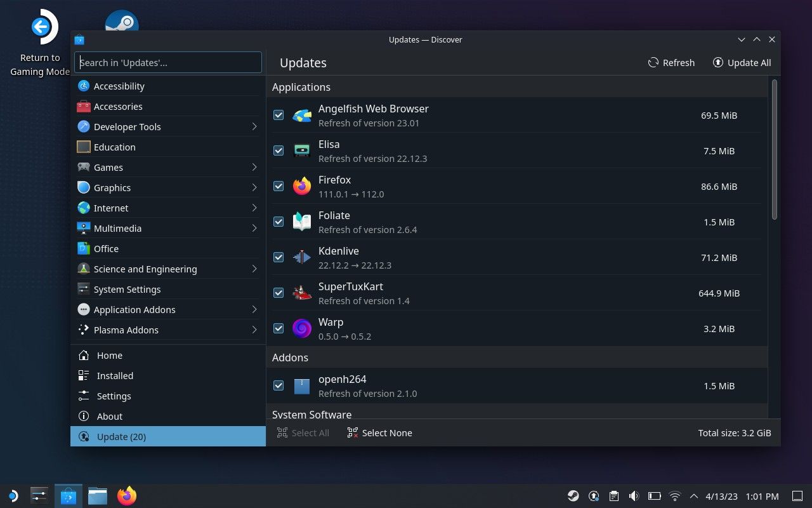Click the Warp spiral icon
812x508 pixels.
tap(302, 329)
